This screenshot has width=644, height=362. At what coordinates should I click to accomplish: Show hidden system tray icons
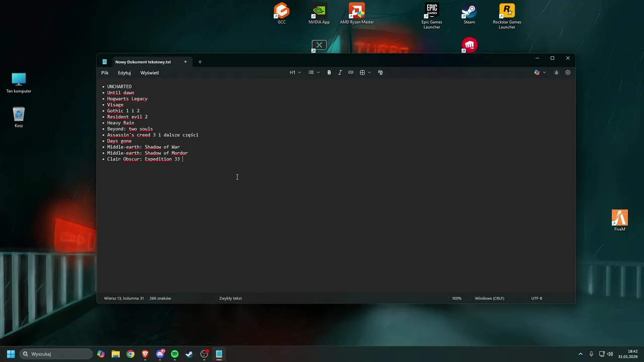(x=581, y=354)
